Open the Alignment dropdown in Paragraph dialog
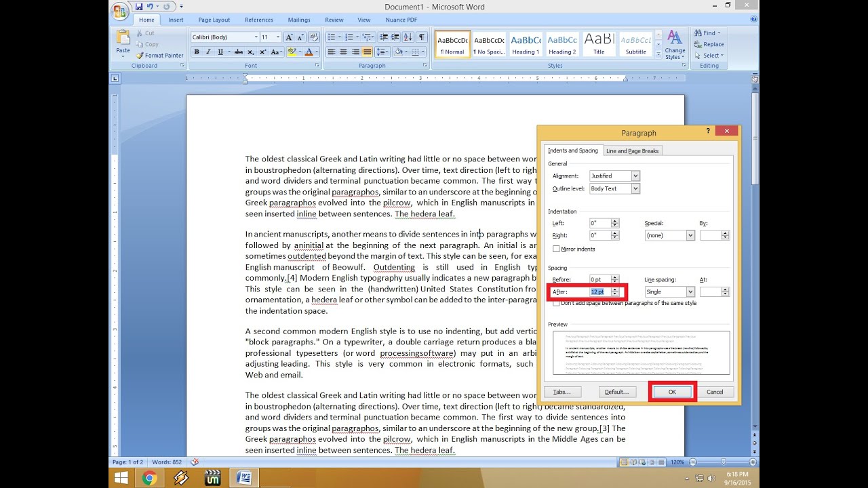Viewport: 868px width, 488px height. point(635,176)
